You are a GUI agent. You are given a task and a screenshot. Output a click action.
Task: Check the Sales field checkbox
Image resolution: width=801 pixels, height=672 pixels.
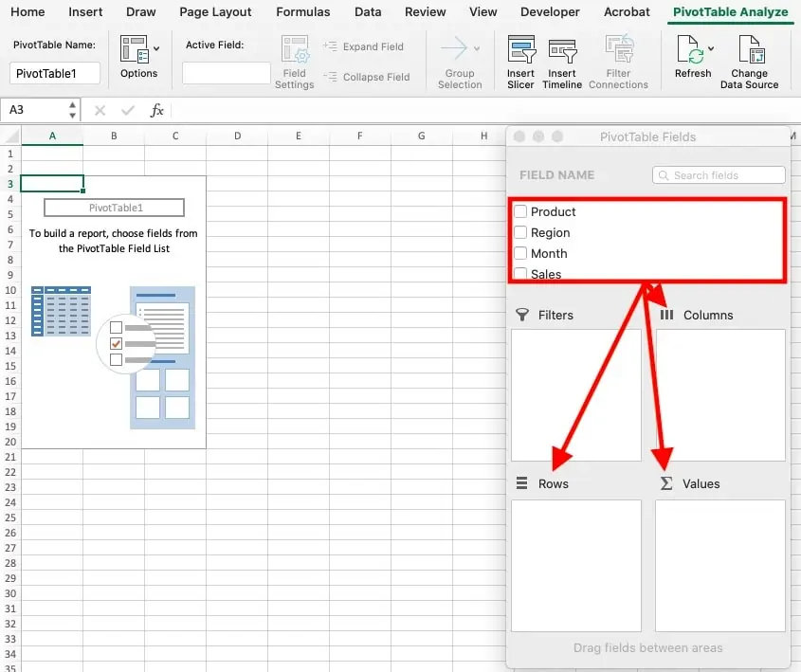point(519,274)
